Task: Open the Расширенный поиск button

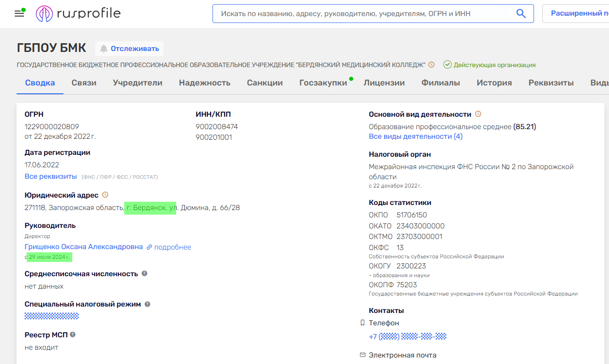Action: [577, 14]
